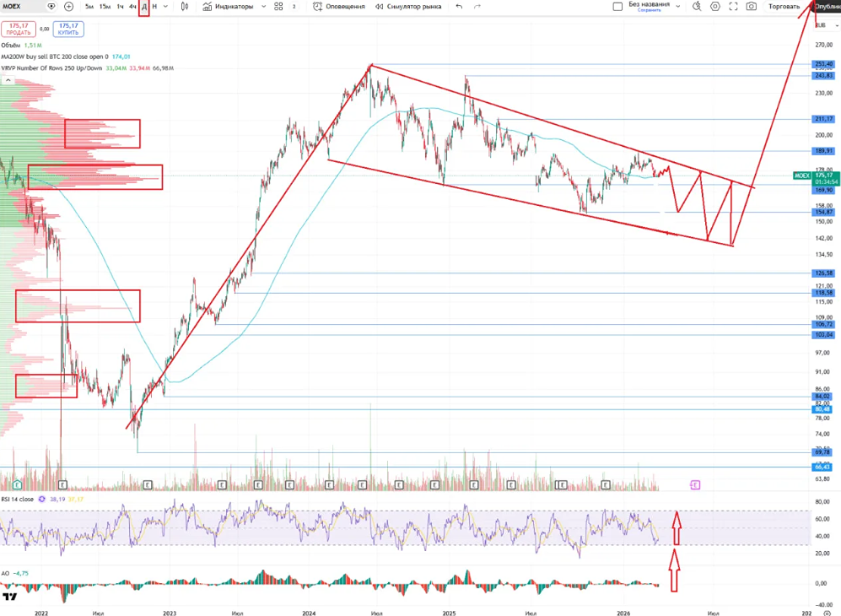Viewport: 841px width, 616px height.
Task: Select the weekly Н timeframe
Action: tap(154, 7)
